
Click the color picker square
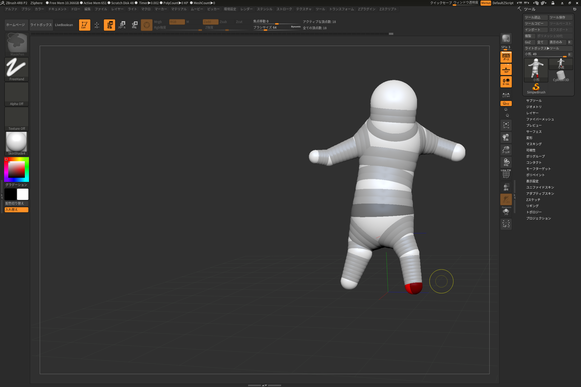coord(17,170)
